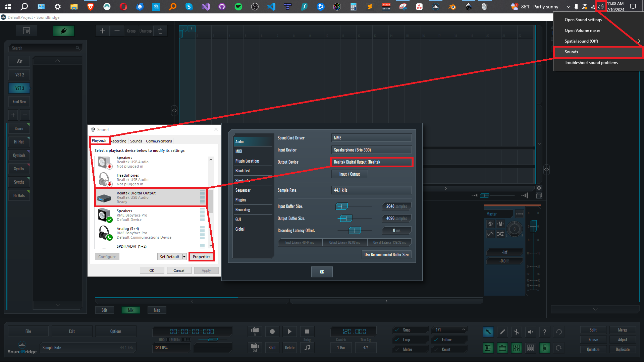Click the redo arrow icon

(x=559, y=348)
